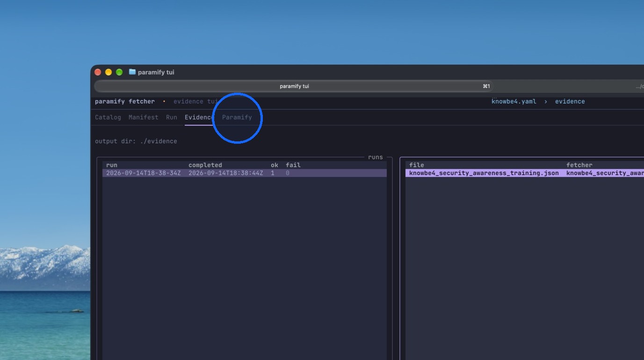The height and width of the screenshot is (360, 644).
Task: Select the run 2026-09-14T18-38-34Z row
Action: [x=245, y=173]
